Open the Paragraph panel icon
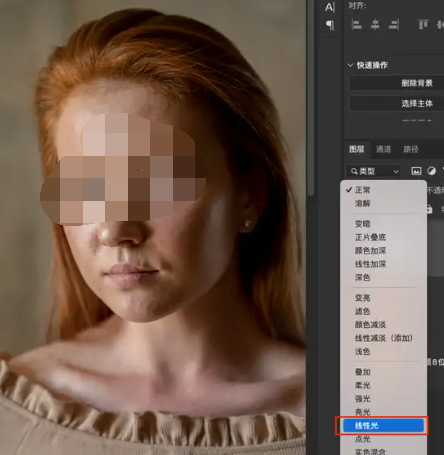Image resolution: width=444 pixels, height=455 pixels. (330, 25)
